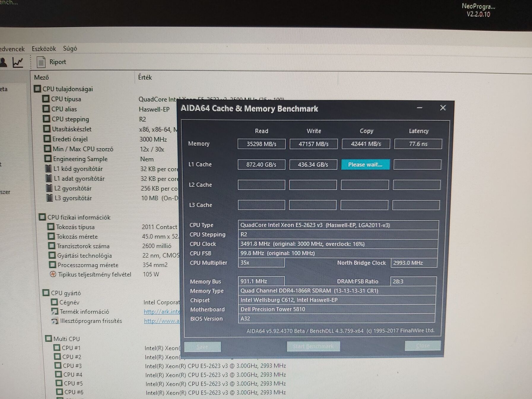Click the Tipikus teljesítmény felvétel power icon
This screenshot has height=399, width=532.
tap(53, 274)
